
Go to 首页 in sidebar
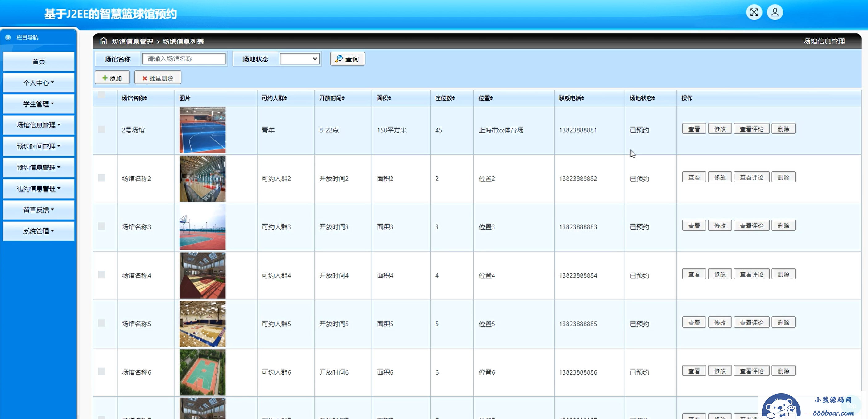[39, 61]
